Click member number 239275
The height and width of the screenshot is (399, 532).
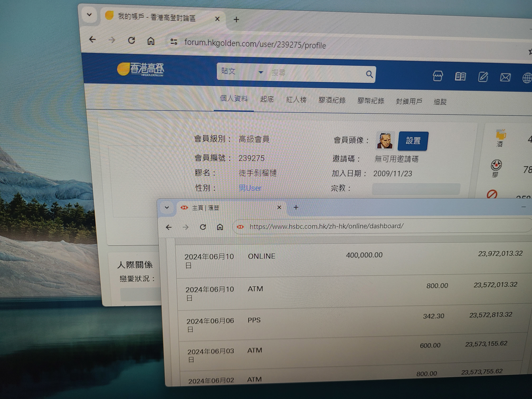coord(251,158)
